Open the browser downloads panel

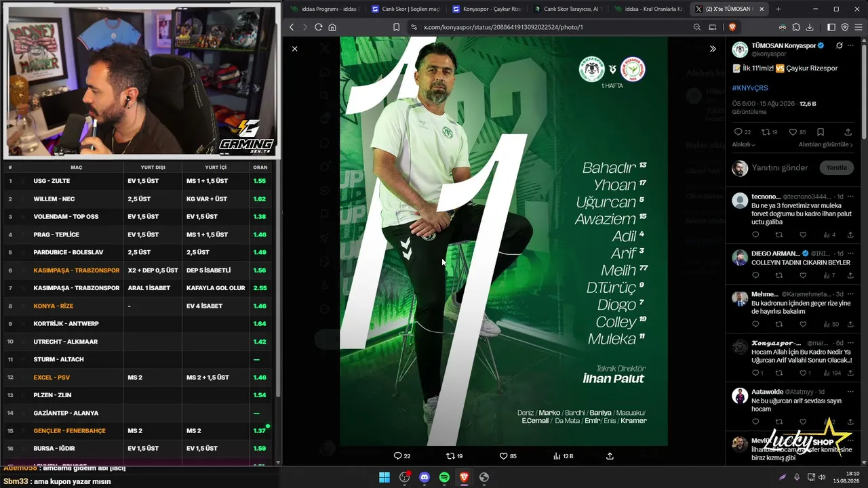(810, 27)
